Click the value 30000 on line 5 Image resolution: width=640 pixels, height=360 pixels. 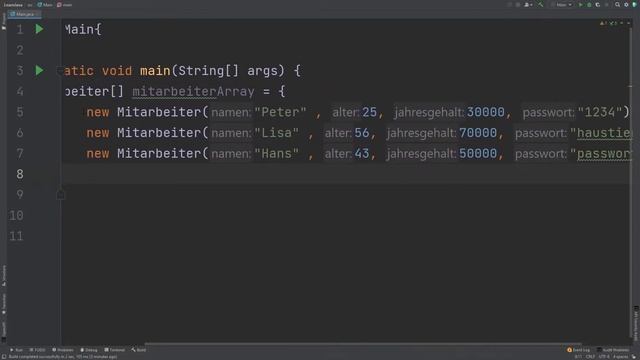coord(485,112)
